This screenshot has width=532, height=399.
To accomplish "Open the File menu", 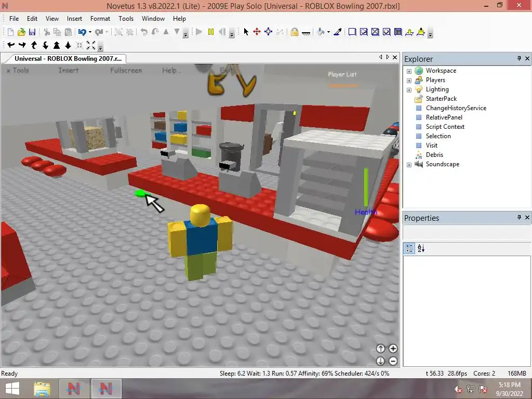I will 14,19.
